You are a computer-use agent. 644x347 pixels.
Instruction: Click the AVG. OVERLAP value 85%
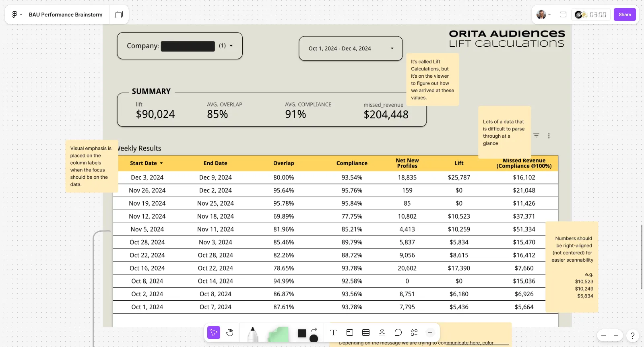point(217,114)
